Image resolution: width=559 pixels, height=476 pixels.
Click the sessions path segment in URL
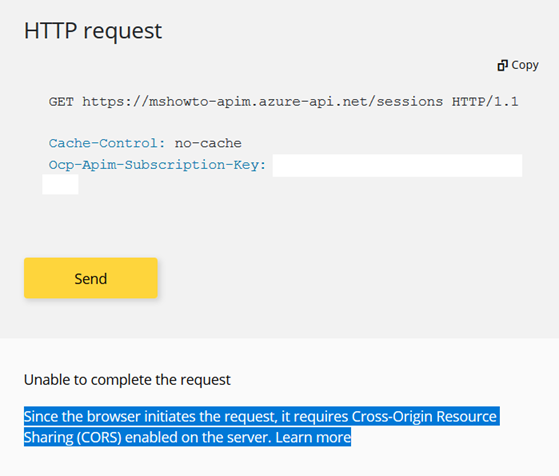tap(410, 102)
